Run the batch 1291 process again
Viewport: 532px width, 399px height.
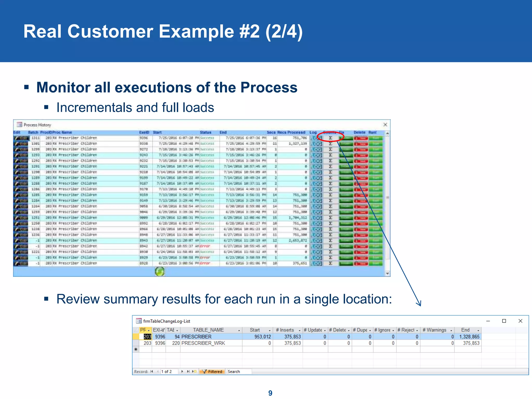[376, 167]
